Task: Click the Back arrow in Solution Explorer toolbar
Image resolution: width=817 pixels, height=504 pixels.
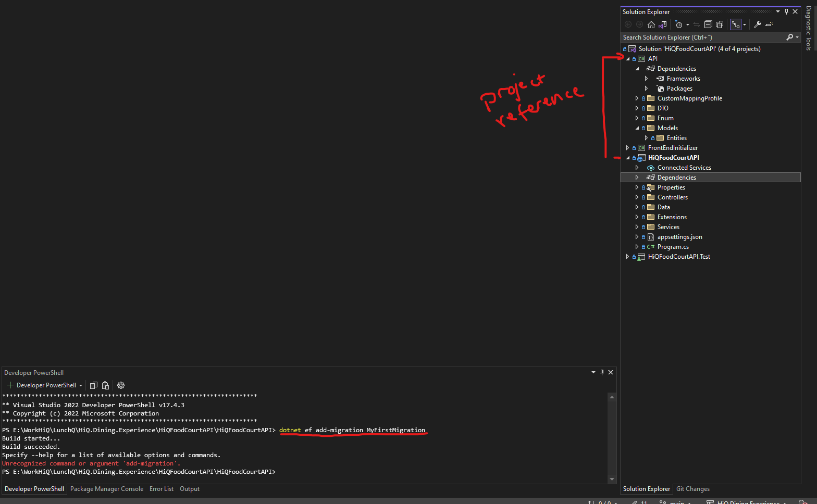Action: click(x=628, y=24)
